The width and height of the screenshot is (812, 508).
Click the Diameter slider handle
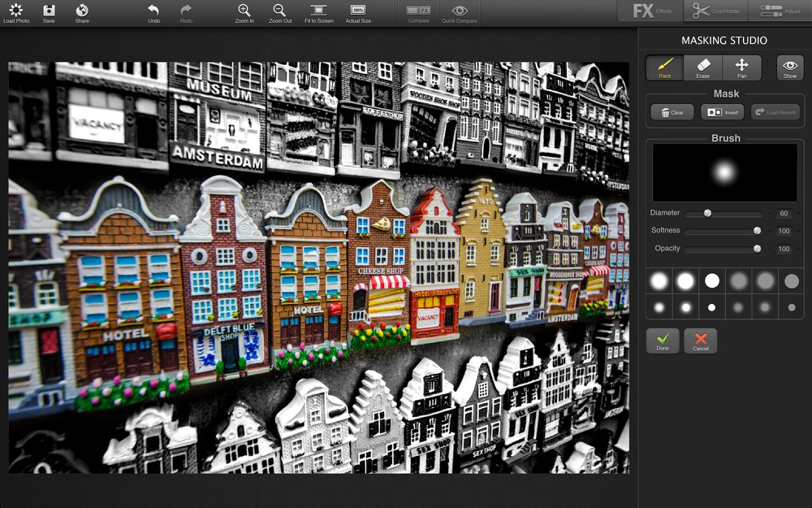click(x=707, y=213)
